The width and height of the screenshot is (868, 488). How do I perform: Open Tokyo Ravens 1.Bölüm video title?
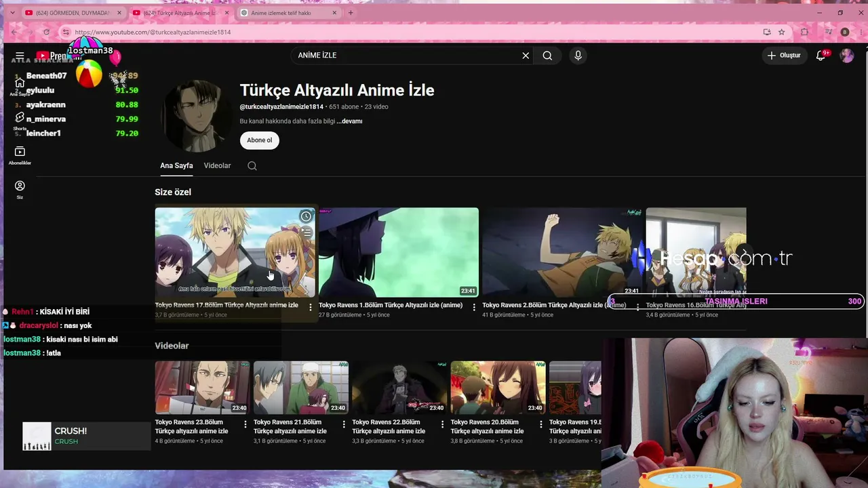391,306
